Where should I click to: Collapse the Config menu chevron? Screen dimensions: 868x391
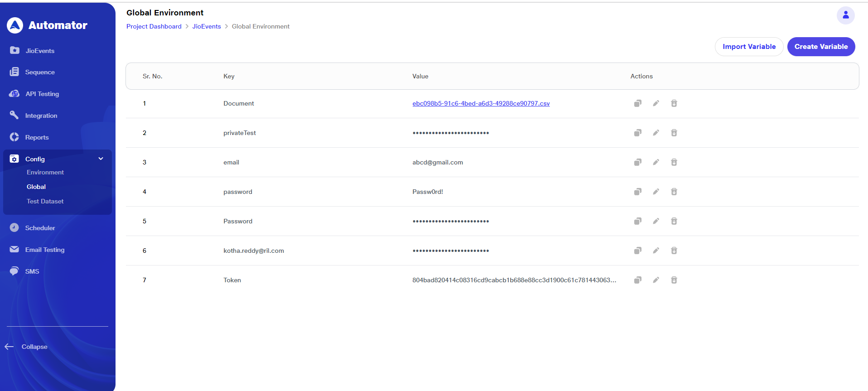pyautogui.click(x=101, y=159)
